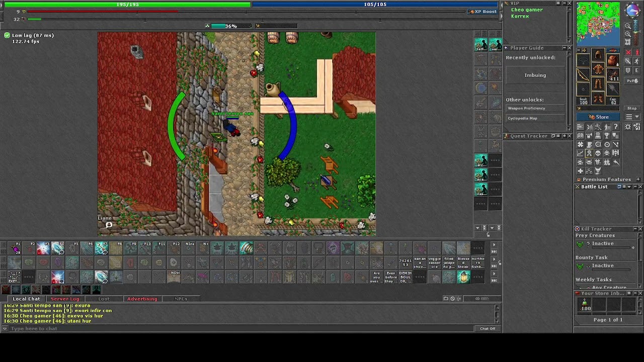Click the blue mana bar
Screen dimensions: 644x362
(375, 5)
